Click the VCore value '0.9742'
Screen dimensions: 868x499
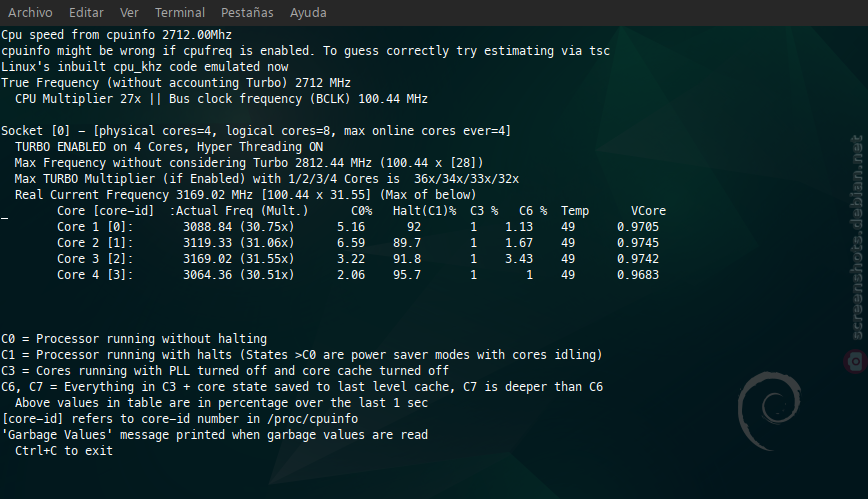pos(638,259)
